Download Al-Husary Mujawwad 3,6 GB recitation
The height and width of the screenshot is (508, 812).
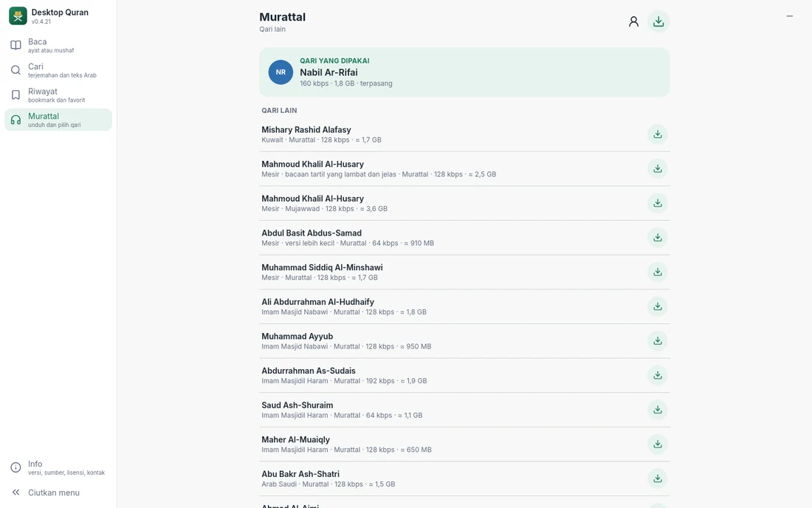pyautogui.click(x=657, y=204)
